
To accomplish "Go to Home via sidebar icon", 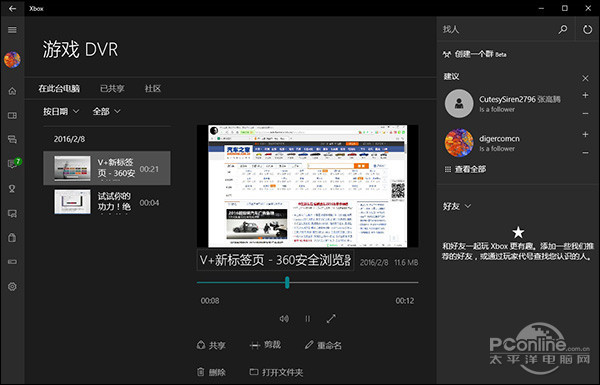I will tap(12, 91).
